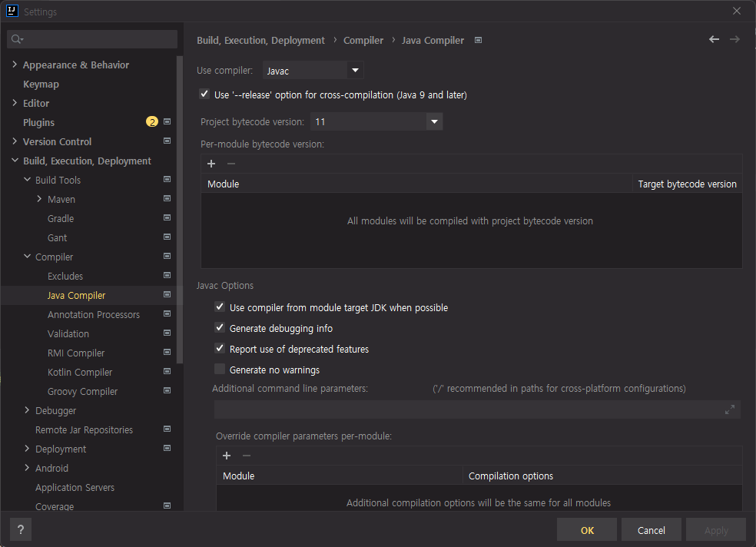This screenshot has width=756, height=547.
Task: Click the Apply button
Action: click(x=716, y=530)
